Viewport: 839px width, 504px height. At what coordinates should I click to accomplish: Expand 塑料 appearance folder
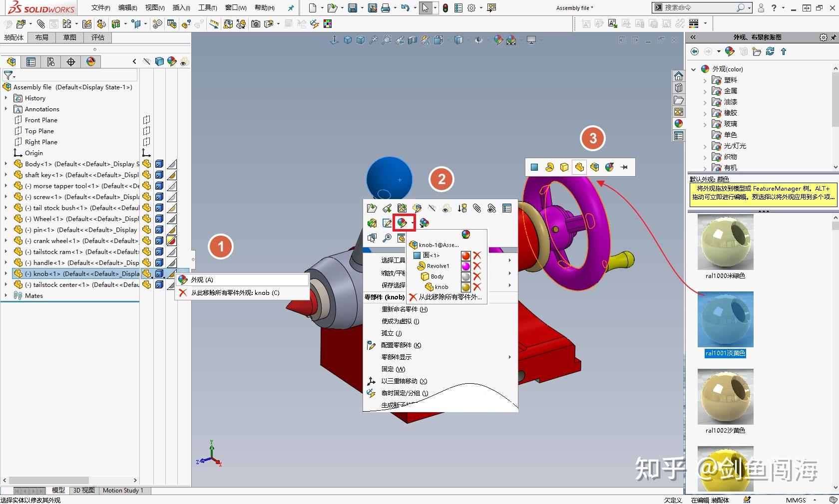coord(705,80)
